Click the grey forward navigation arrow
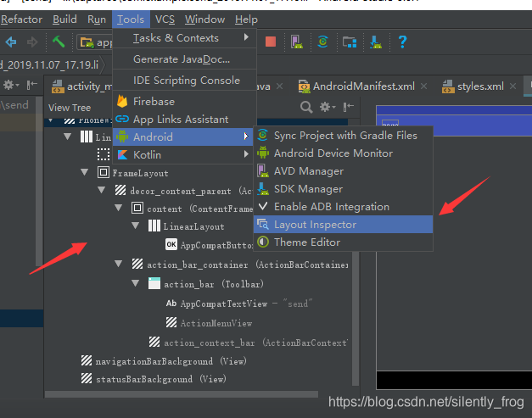 32,42
